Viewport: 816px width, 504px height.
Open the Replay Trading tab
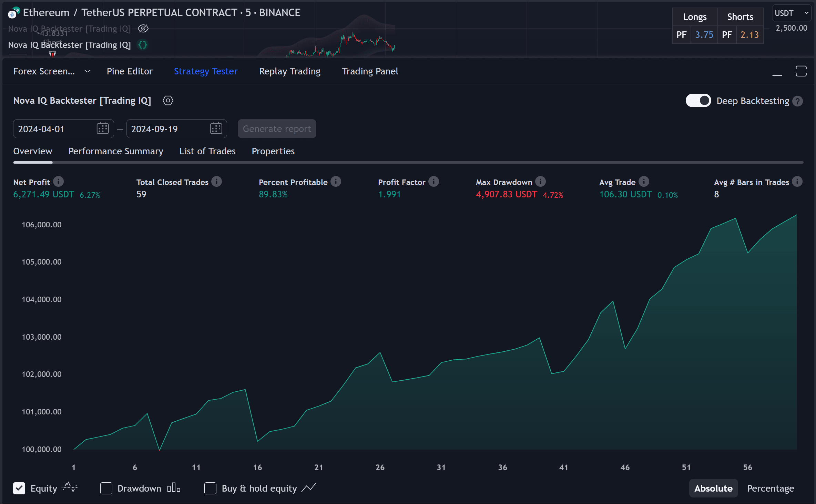point(290,71)
